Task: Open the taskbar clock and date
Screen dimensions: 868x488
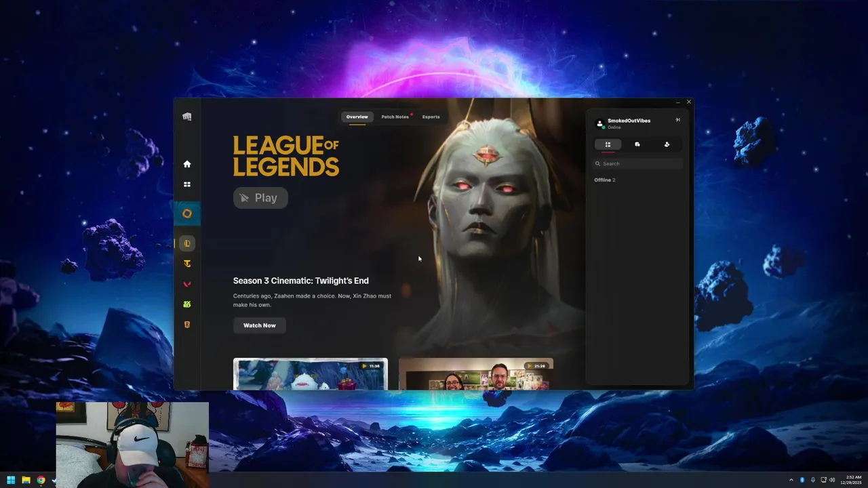Action: tap(852, 480)
